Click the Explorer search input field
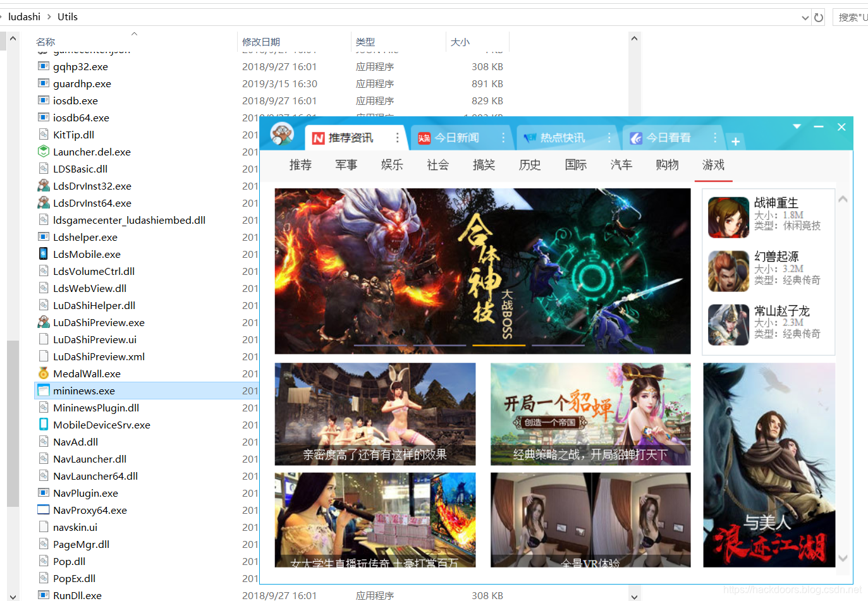This screenshot has width=868, height=601. point(851,17)
